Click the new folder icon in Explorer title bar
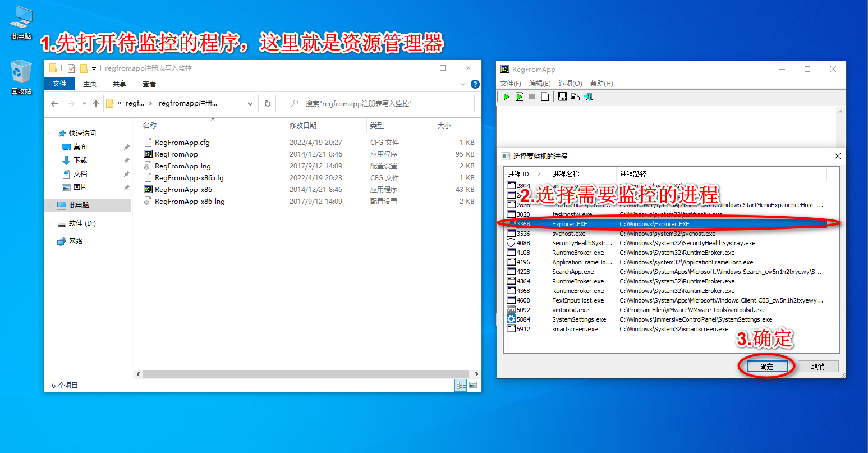 pyautogui.click(x=84, y=68)
